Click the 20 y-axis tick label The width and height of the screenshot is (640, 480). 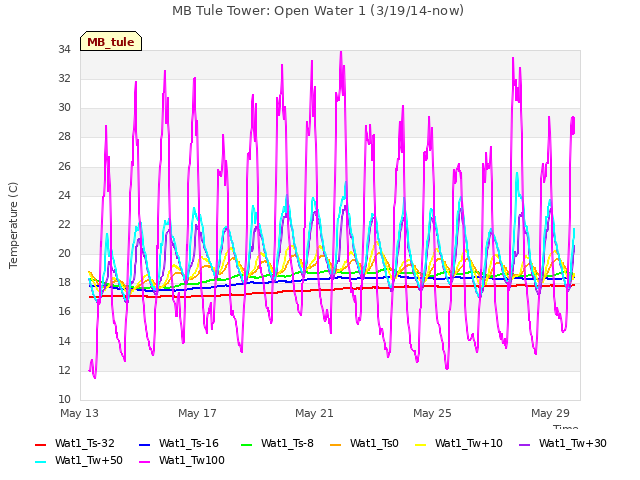[x=64, y=254]
